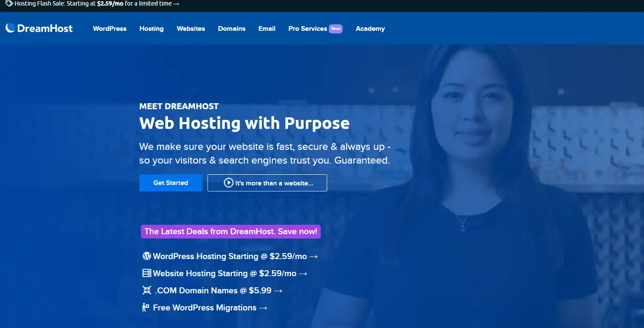
Task: Click the Web Hosting with Purpose headline
Action: coord(244,123)
